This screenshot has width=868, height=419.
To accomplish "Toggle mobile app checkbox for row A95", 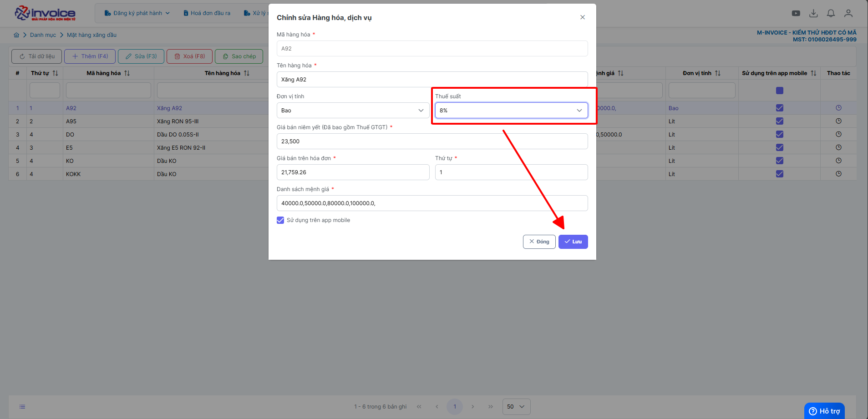I will tap(780, 121).
